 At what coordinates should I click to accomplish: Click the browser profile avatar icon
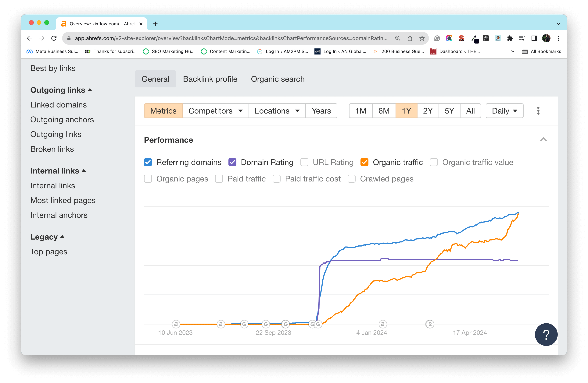tap(547, 38)
